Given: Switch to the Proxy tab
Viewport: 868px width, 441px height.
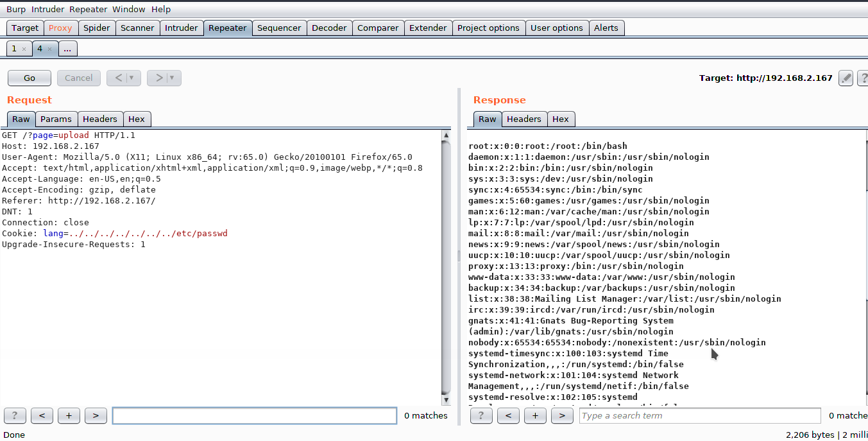Looking at the screenshot, I should point(61,28).
